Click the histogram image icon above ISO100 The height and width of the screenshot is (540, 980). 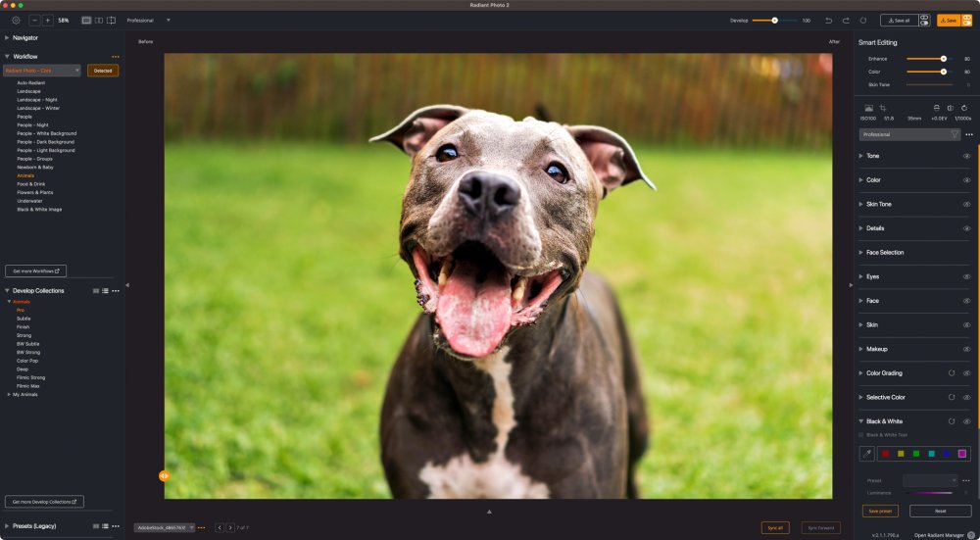click(868, 108)
